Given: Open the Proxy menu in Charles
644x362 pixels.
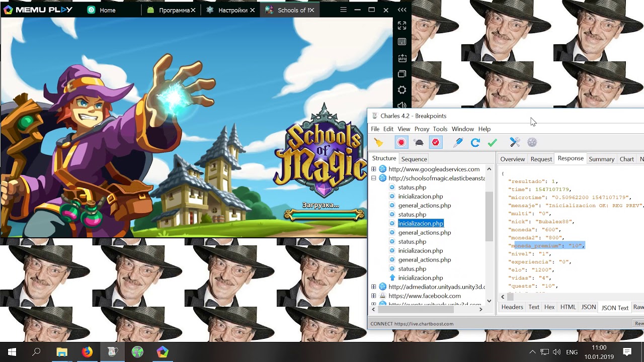Looking at the screenshot, I should [422, 129].
